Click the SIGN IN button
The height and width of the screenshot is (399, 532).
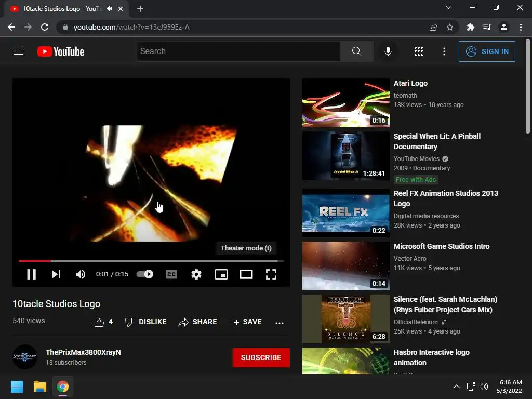pyautogui.click(x=487, y=51)
